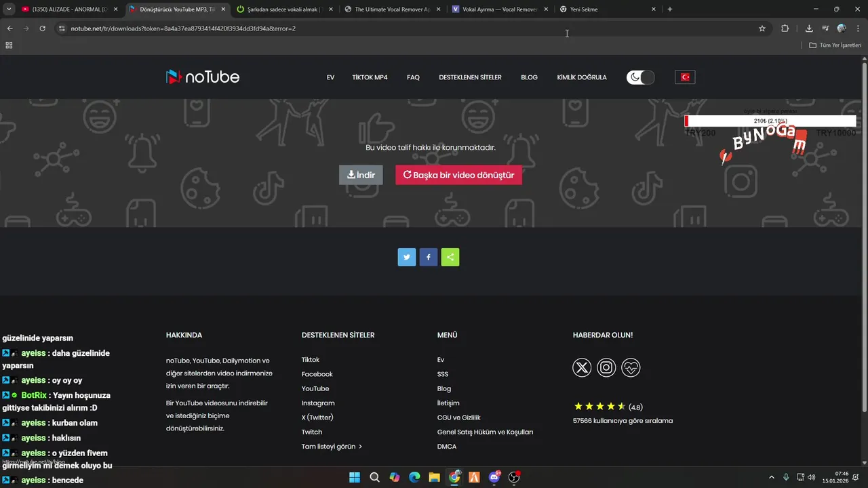The width and height of the screenshot is (868, 488).
Task: Open Windows taskbar search
Action: click(x=374, y=477)
